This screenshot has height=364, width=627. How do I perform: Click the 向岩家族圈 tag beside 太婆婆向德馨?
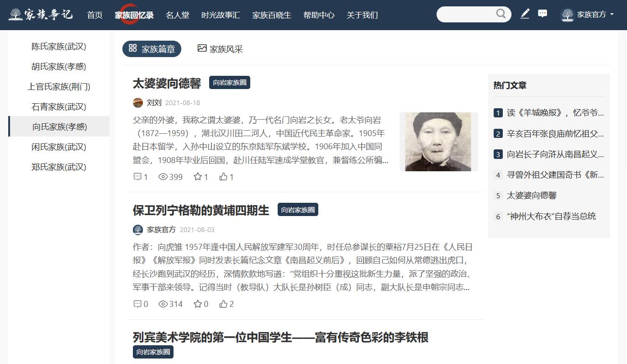230,83
